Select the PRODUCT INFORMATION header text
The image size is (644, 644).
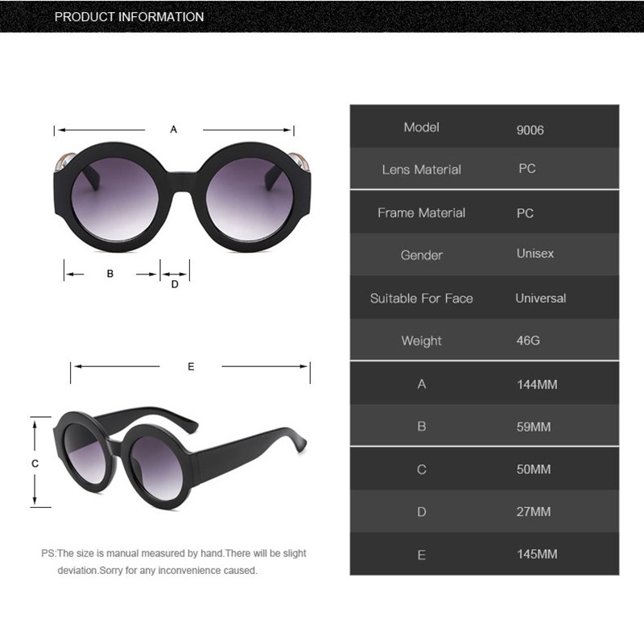[129, 17]
